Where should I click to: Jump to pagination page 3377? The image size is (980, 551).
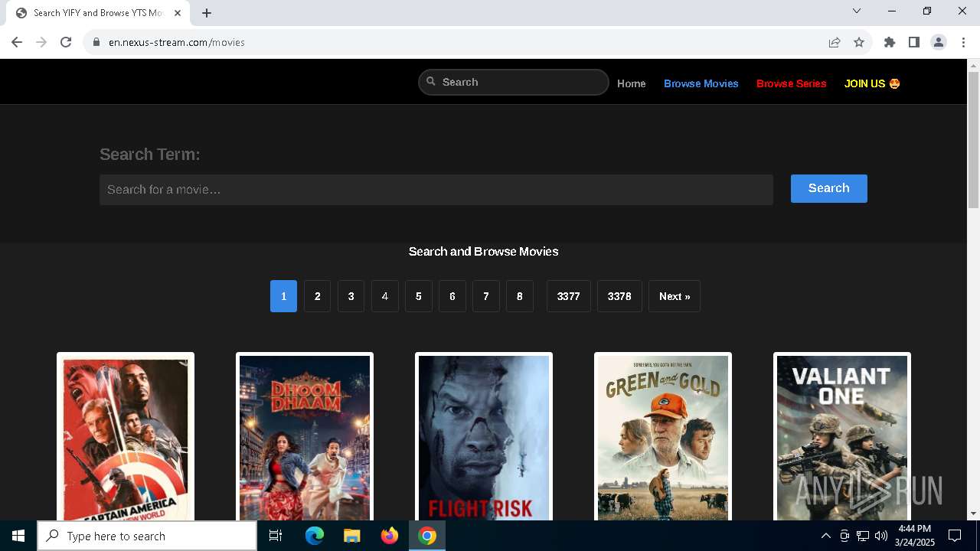point(569,296)
